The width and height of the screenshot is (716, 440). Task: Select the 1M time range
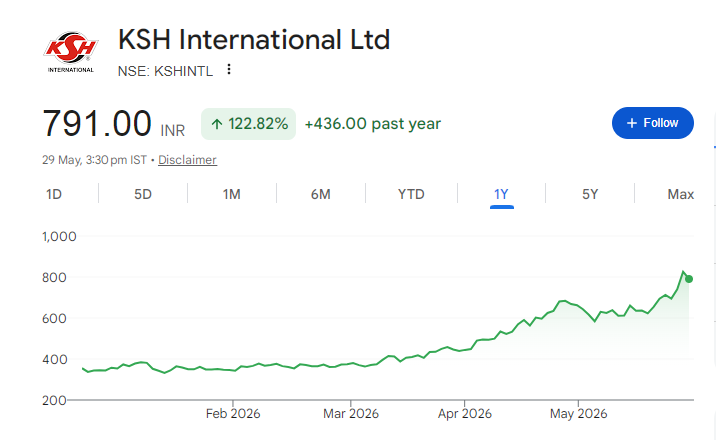[232, 194]
